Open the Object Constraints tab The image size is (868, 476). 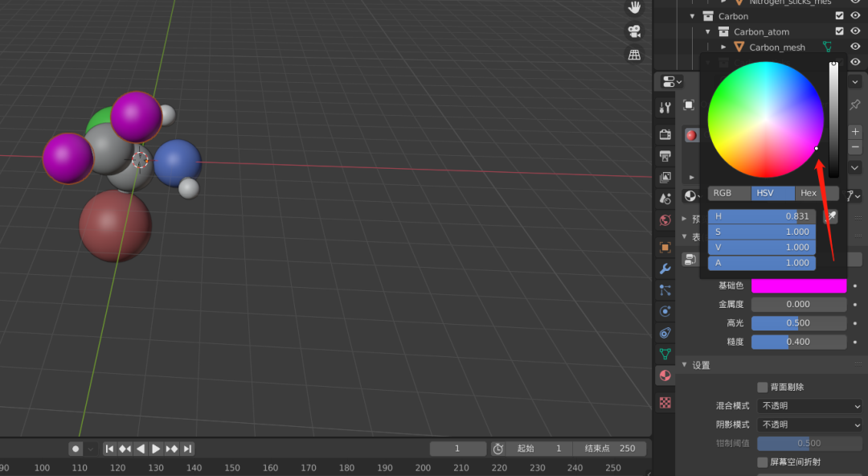pos(665,333)
